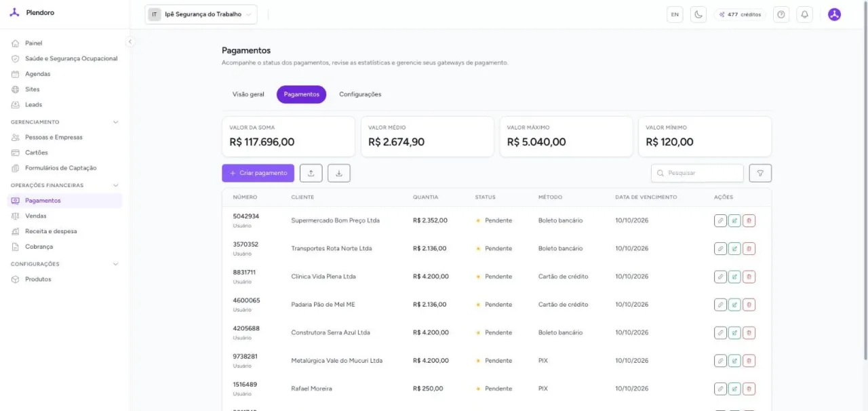This screenshot has width=868, height=411.
Task: Open the 477 créditos badge
Action: coord(740,14)
